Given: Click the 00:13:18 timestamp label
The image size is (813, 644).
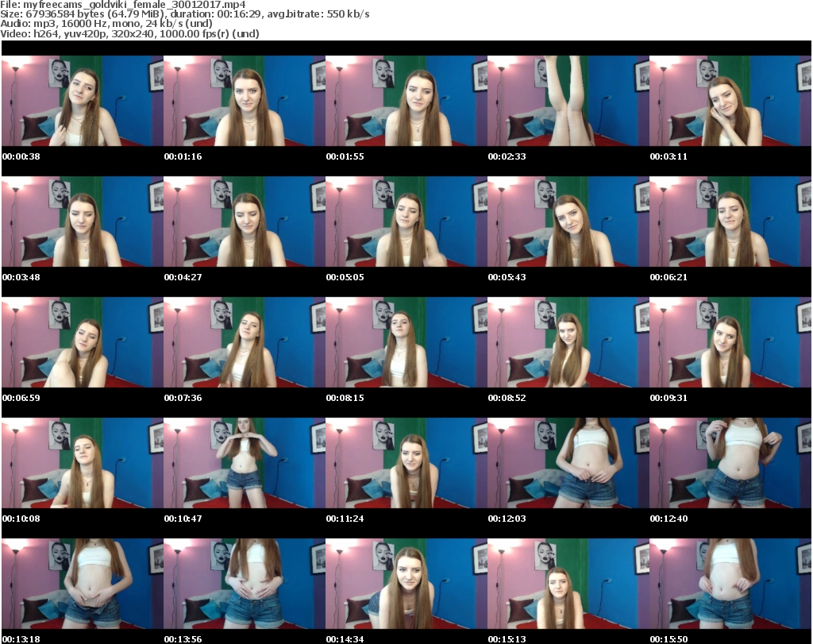Looking at the screenshot, I should (21, 639).
